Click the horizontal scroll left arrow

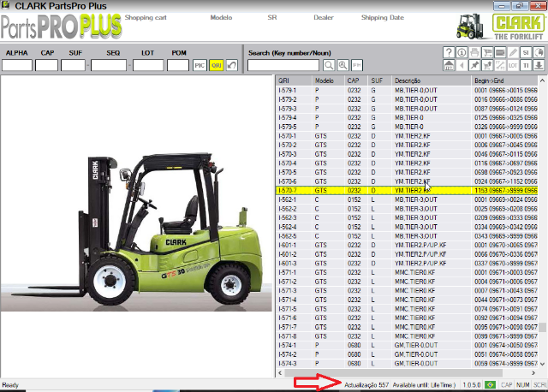tap(280, 373)
